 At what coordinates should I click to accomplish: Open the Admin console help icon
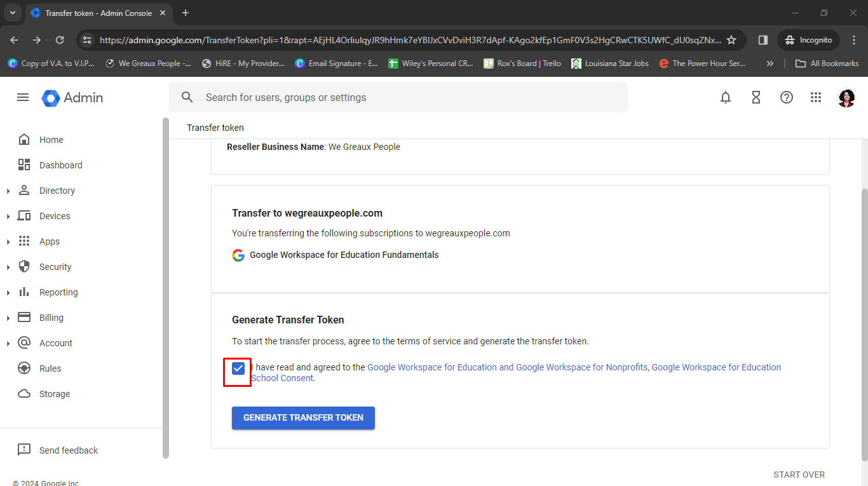coord(787,97)
